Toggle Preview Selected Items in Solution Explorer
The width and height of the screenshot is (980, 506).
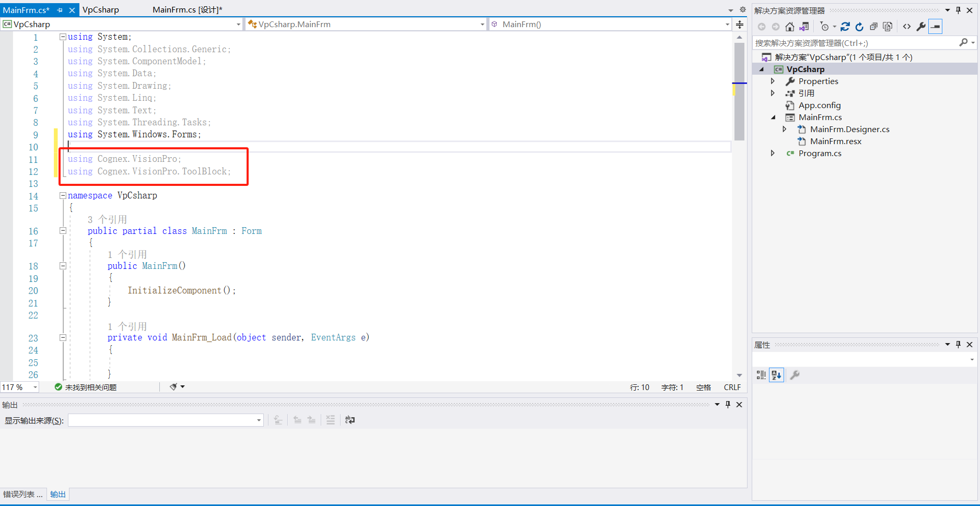[935, 27]
